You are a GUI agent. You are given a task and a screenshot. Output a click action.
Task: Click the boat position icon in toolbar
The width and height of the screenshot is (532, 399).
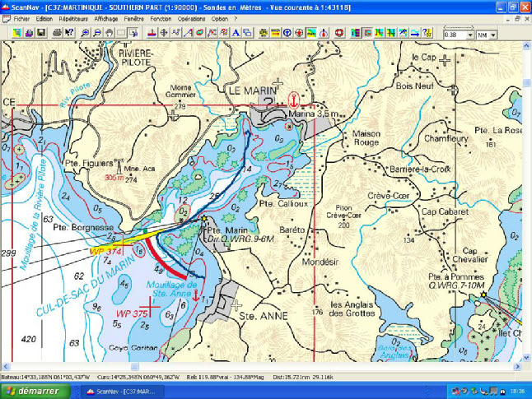point(152,34)
